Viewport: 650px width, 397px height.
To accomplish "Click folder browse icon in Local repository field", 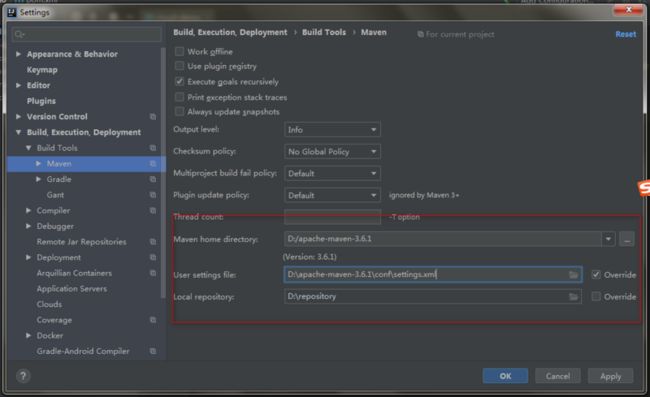I will [x=573, y=297].
